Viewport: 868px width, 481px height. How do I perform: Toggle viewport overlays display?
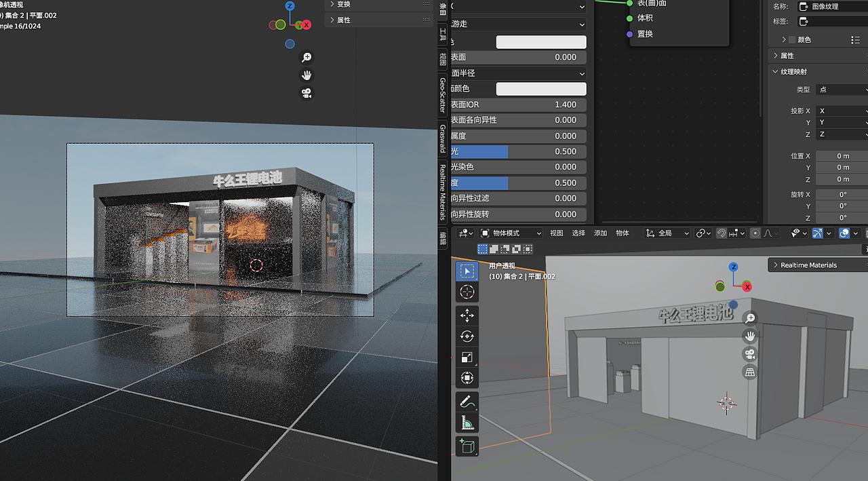(844, 233)
